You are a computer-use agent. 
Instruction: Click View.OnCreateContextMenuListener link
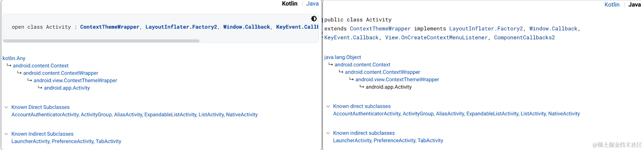(436, 38)
